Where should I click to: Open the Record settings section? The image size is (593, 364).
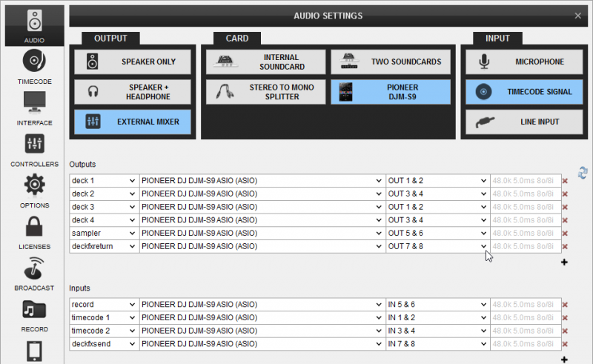34,314
